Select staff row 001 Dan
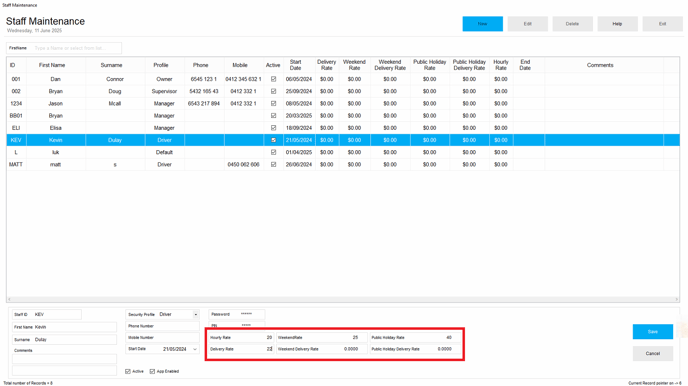688x386 pixels. (343, 79)
